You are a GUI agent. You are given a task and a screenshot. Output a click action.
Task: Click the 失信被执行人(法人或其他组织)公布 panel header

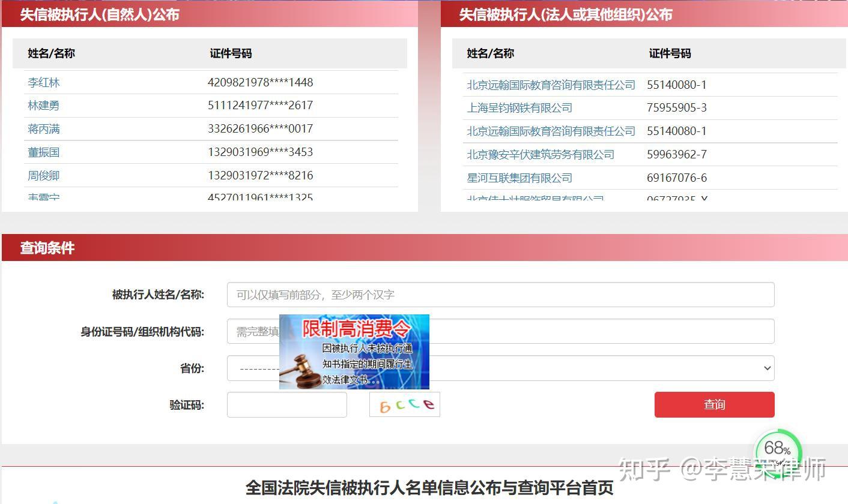tap(565, 14)
